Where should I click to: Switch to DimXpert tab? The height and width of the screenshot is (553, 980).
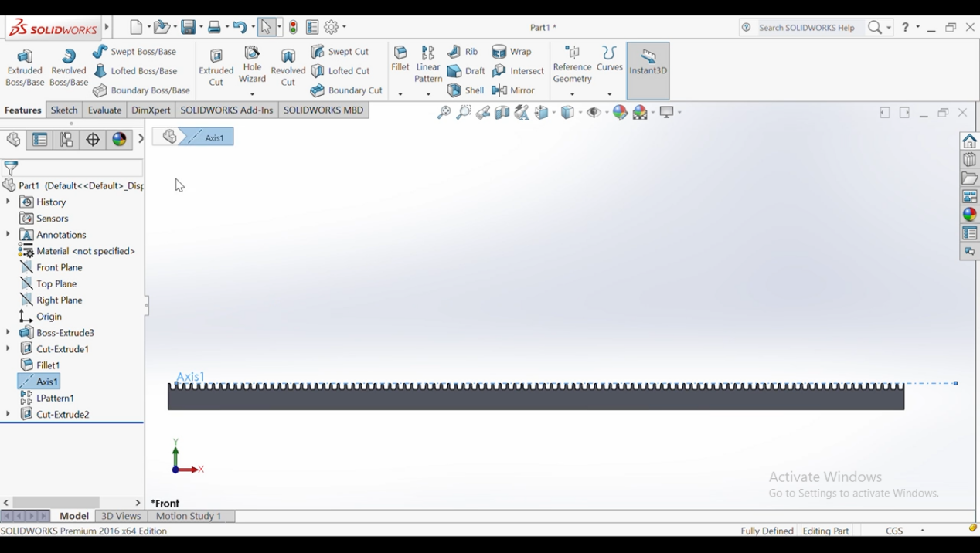coord(151,110)
